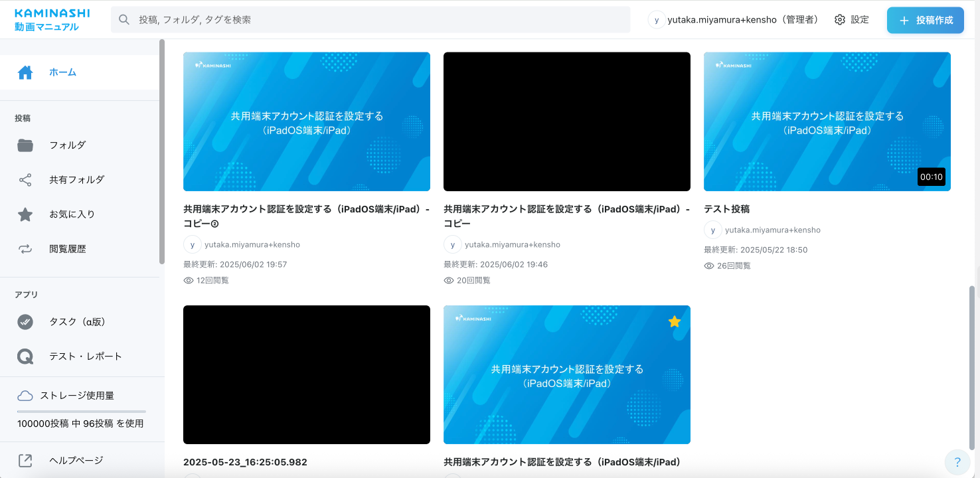Click the post title ending コピー②

(x=307, y=216)
